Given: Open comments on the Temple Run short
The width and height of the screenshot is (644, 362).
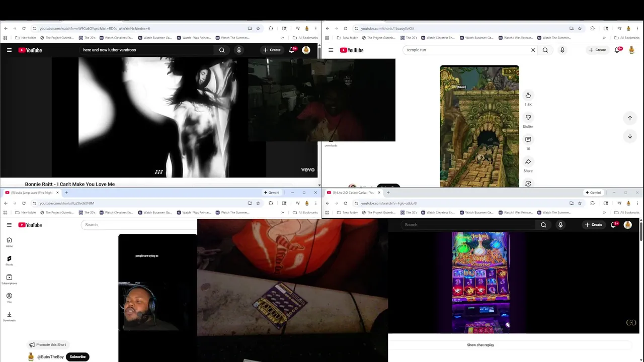Looking at the screenshot, I should point(528,139).
